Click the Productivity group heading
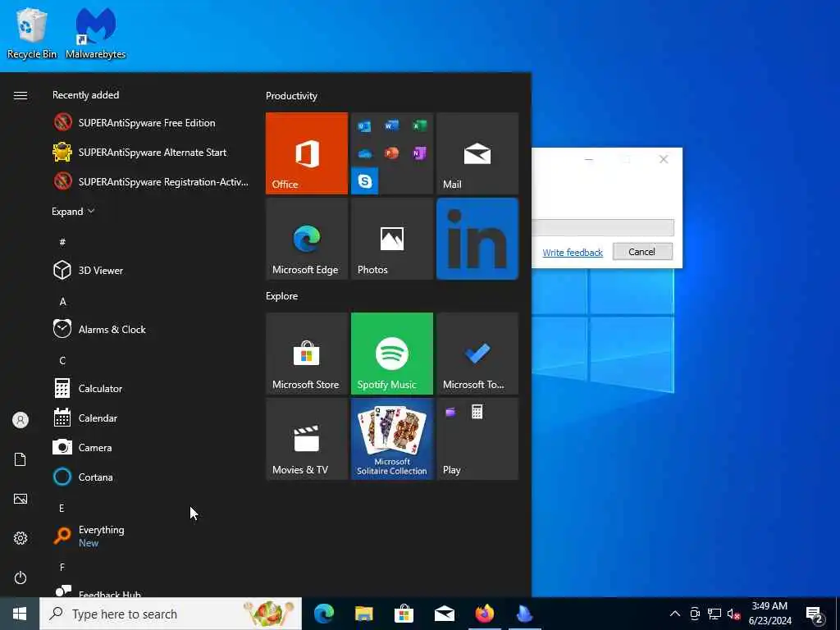Screen dimensions: 840x630 pos(291,96)
